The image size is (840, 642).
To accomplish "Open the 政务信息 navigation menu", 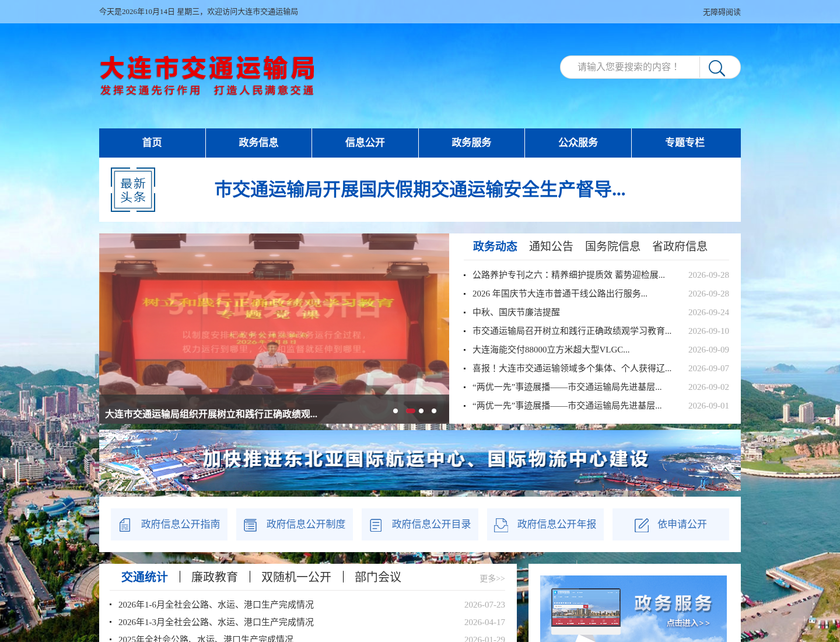I will click(258, 142).
